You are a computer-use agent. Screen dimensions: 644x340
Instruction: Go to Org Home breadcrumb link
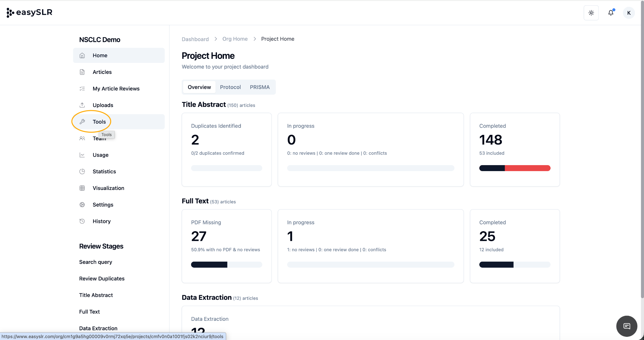coord(235,39)
